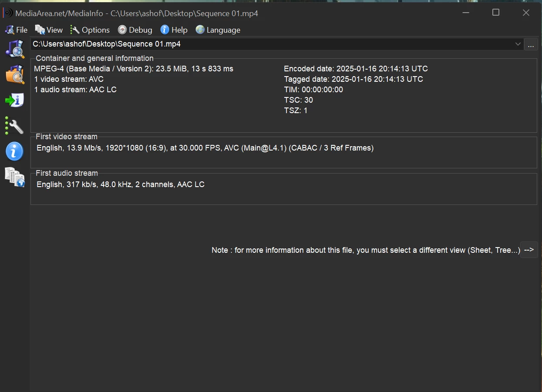Click the Open File sidebar icon
This screenshot has width=542, height=392.
point(15,49)
